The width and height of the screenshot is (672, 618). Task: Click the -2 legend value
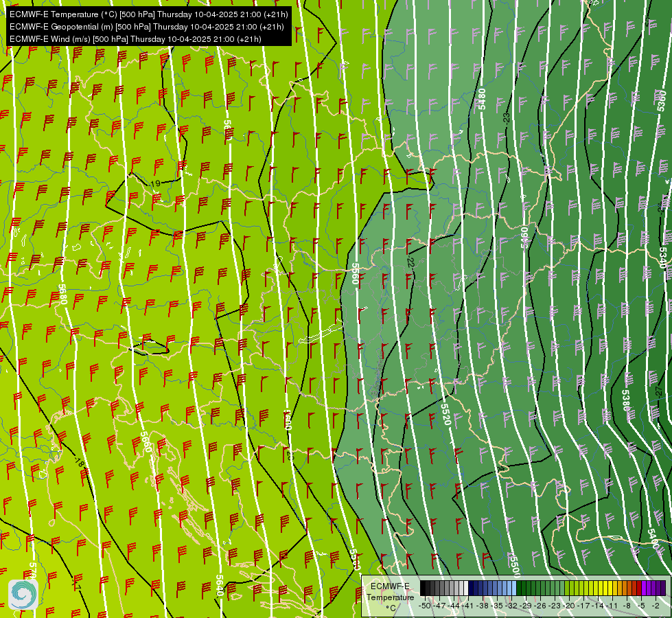coord(656,606)
